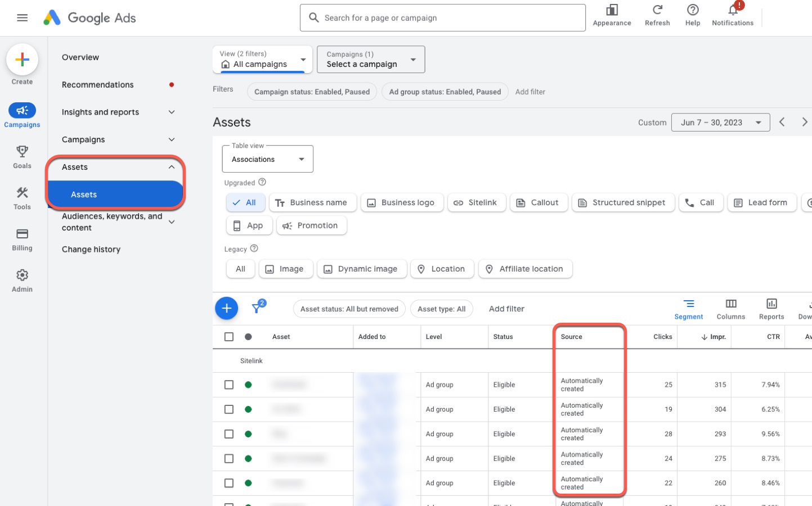
Task: Select the Assets sub-item
Action: click(116, 195)
